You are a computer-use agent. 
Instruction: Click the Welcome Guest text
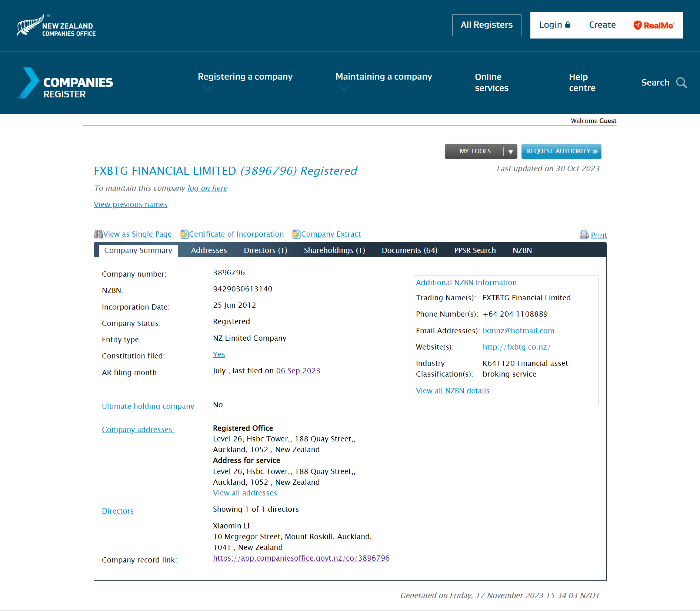[594, 121]
